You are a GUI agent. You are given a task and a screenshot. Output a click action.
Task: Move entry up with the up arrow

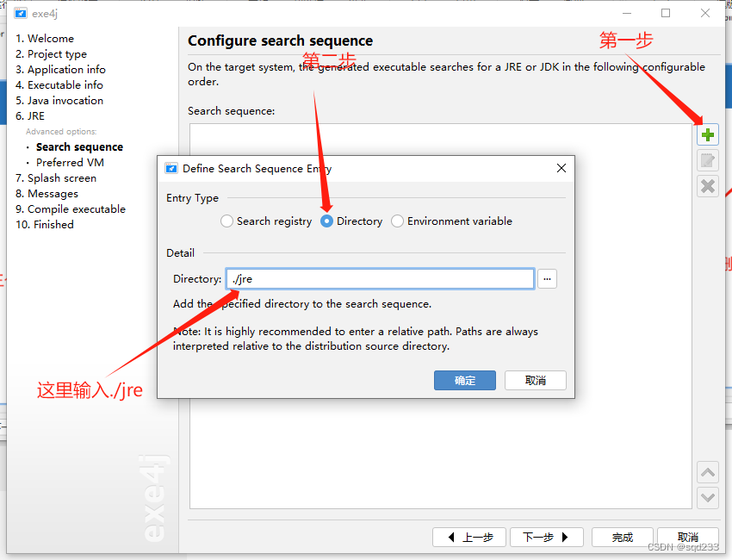point(707,472)
